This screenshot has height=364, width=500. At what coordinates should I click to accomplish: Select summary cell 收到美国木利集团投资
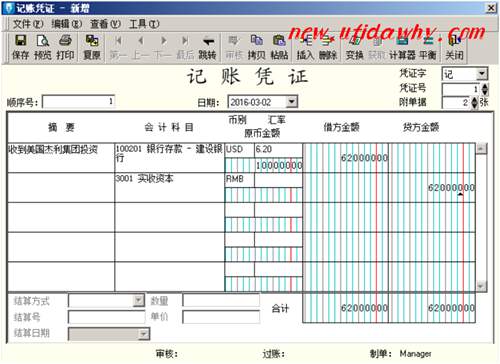pos(61,158)
